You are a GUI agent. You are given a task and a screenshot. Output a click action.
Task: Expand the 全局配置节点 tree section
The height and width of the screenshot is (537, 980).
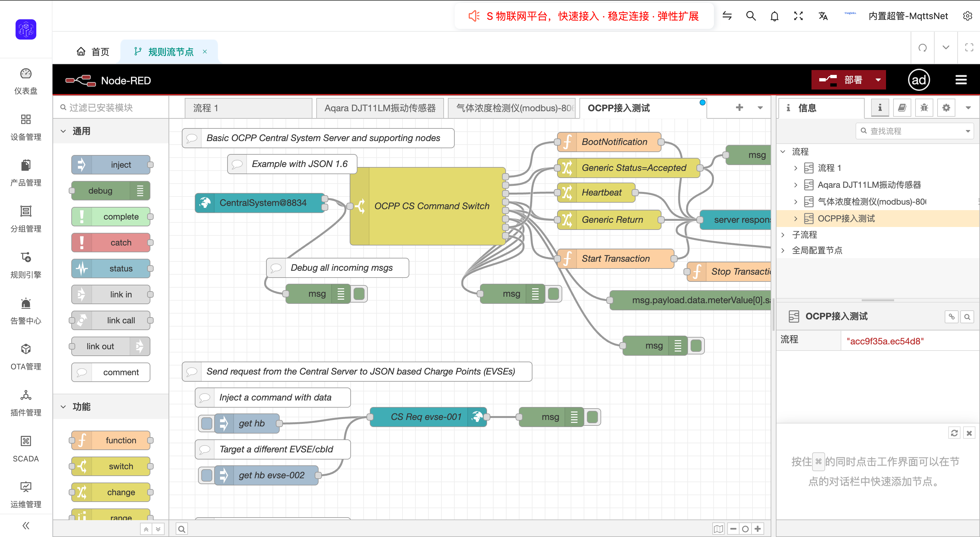pyautogui.click(x=783, y=250)
